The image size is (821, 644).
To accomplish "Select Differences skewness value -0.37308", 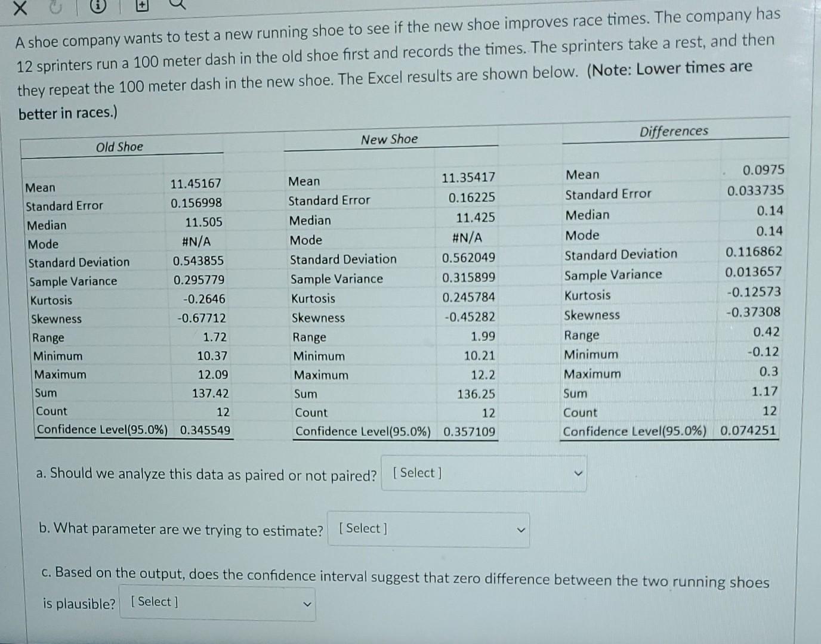I will pyautogui.click(x=753, y=312).
